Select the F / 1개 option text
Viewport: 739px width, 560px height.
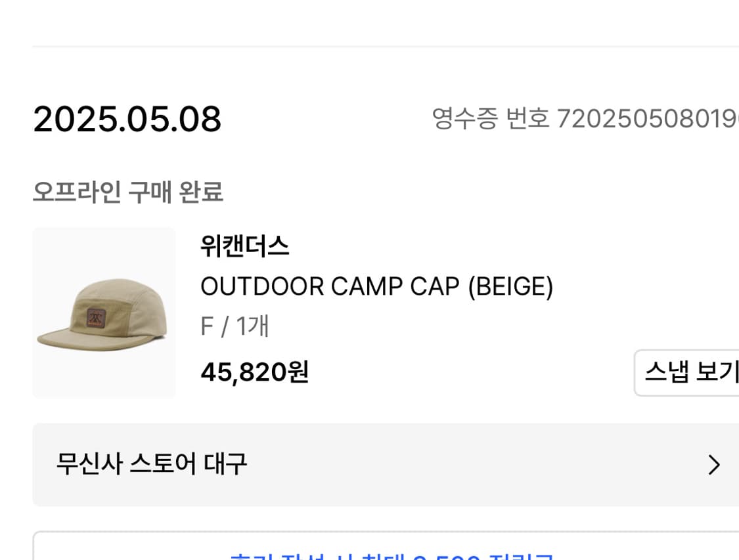click(x=235, y=326)
